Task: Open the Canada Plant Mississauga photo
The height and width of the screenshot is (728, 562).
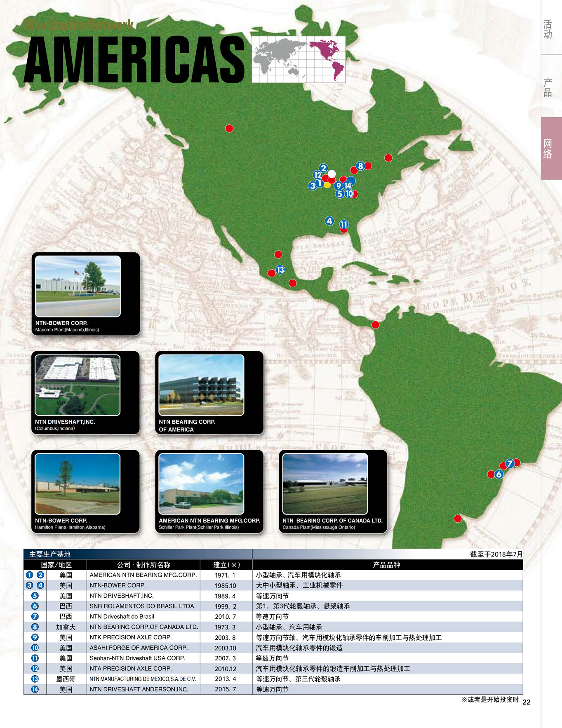Action: [325, 484]
